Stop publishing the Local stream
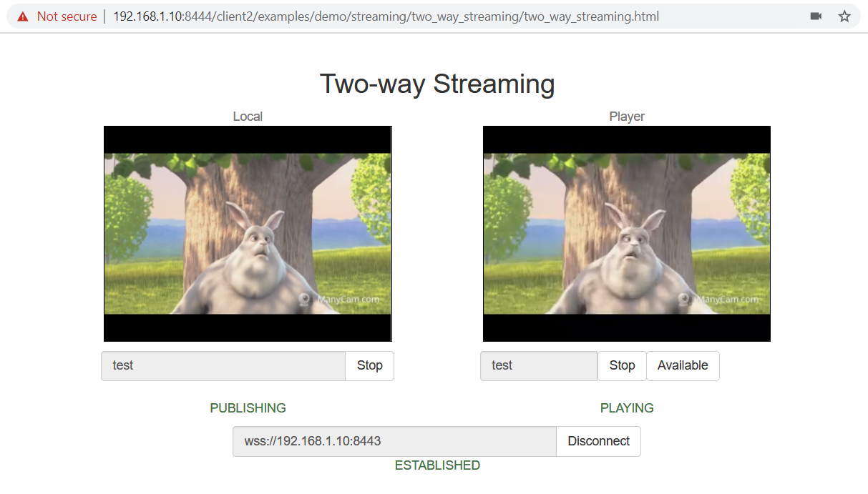The image size is (868, 494). pos(369,366)
